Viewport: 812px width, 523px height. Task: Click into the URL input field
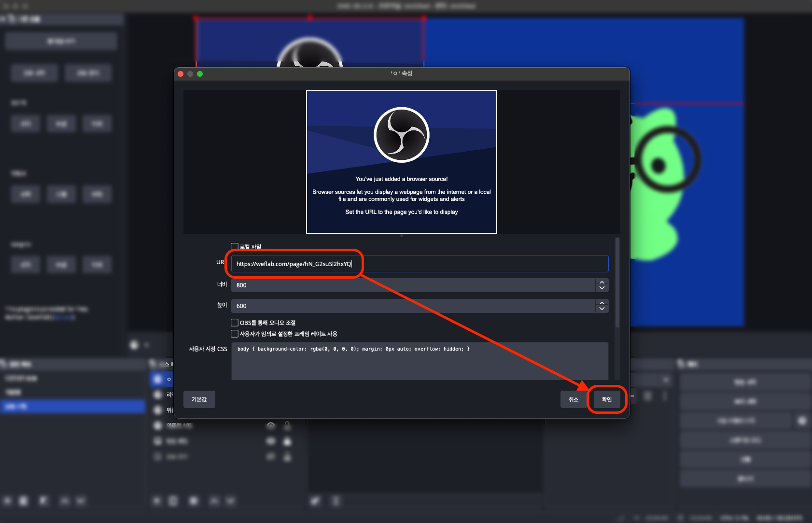420,264
